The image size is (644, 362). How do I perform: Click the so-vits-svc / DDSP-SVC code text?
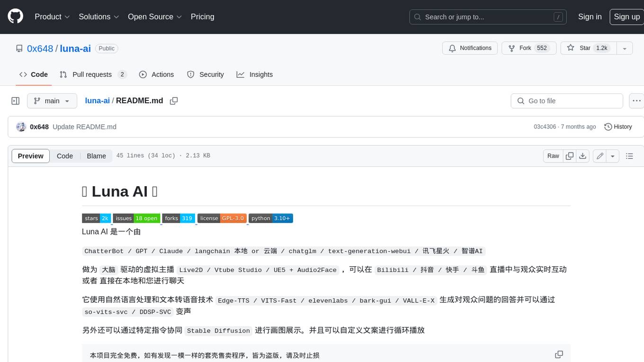tap(128, 312)
